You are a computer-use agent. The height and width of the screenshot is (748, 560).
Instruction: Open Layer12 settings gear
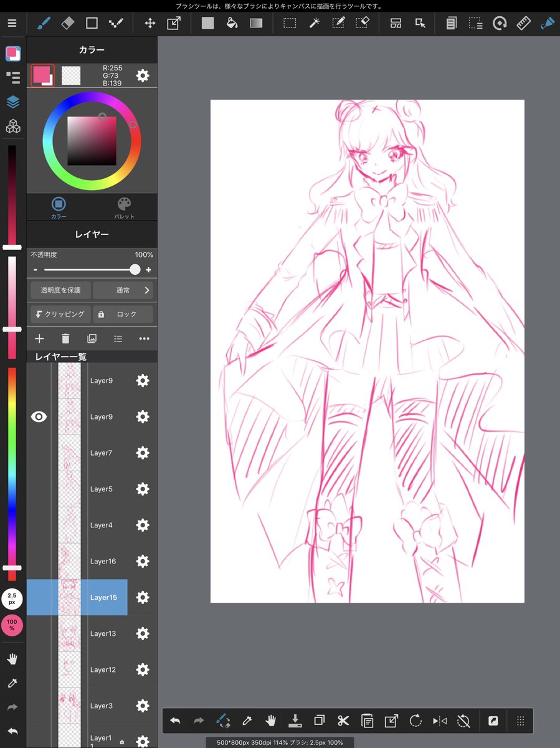tap(143, 669)
